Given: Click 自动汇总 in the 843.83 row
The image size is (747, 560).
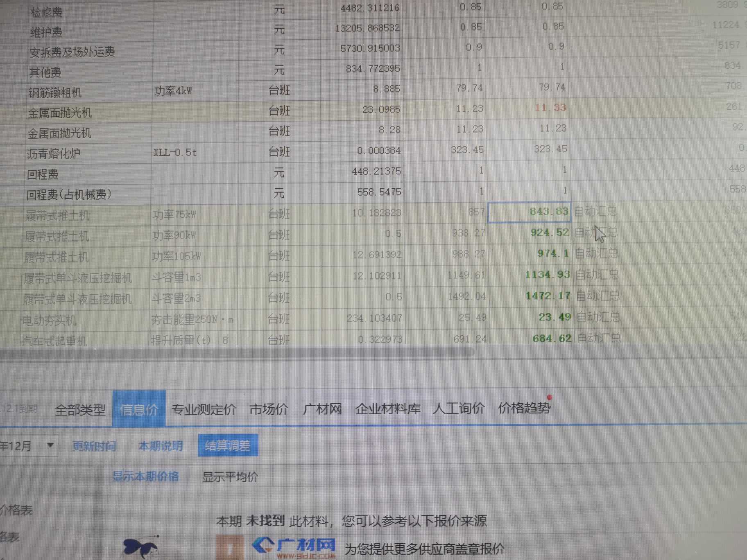Looking at the screenshot, I should 595,212.
